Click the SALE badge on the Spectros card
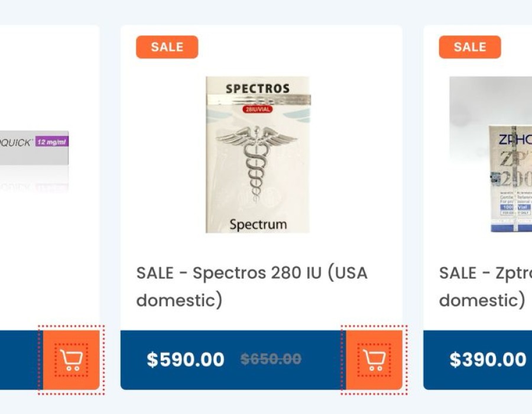The image size is (532, 414). click(x=167, y=47)
